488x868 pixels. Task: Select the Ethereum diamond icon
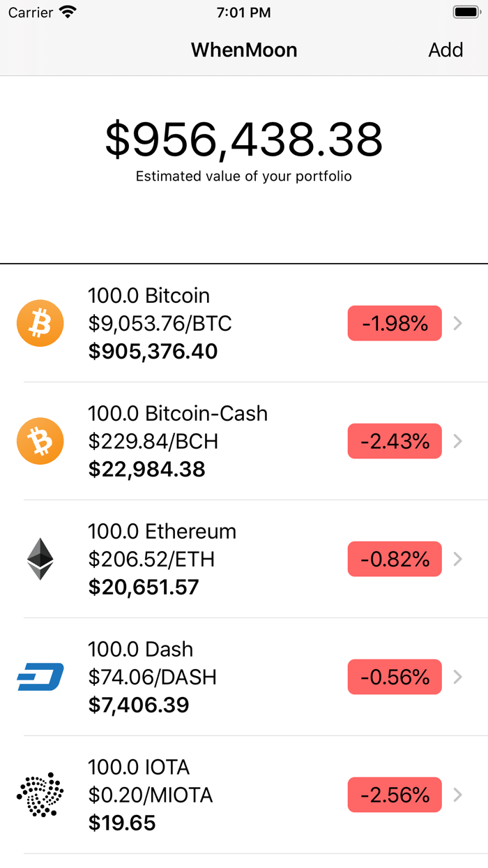pyautogui.click(x=40, y=559)
